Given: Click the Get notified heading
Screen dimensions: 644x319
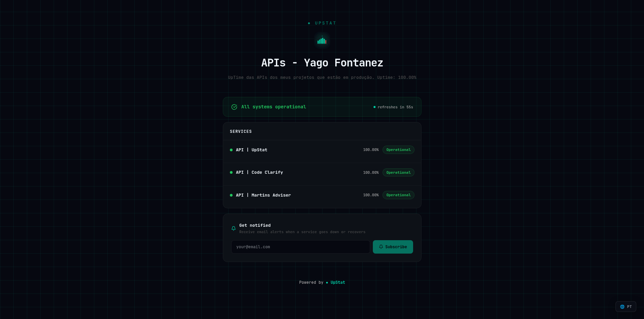Looking at the screenshot, I should (x=255, y=225).
